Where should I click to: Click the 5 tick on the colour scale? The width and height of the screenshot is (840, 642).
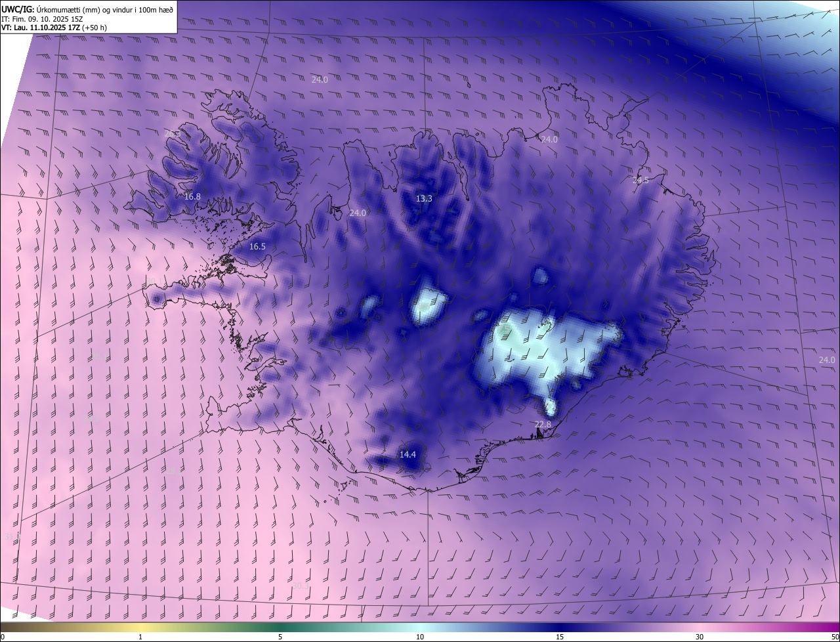pyautogui.click(x=280, y=637)
